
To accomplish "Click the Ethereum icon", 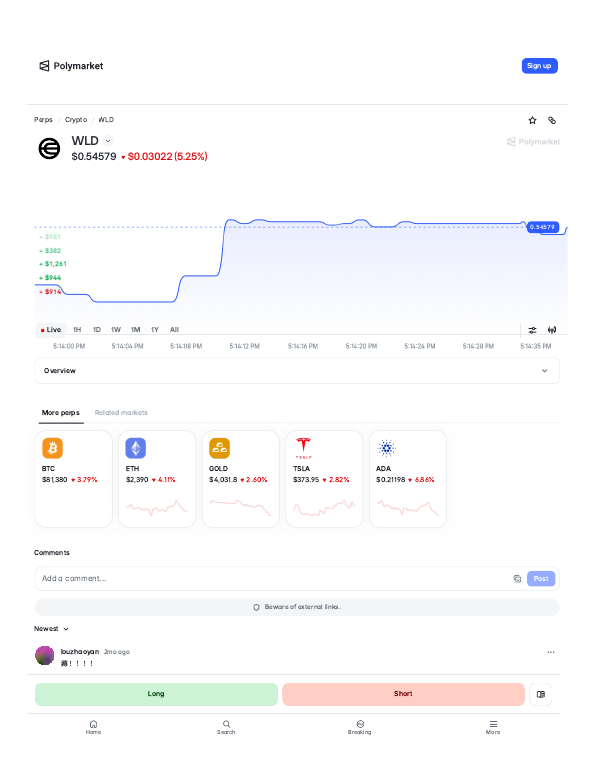I will coord(136,448).
